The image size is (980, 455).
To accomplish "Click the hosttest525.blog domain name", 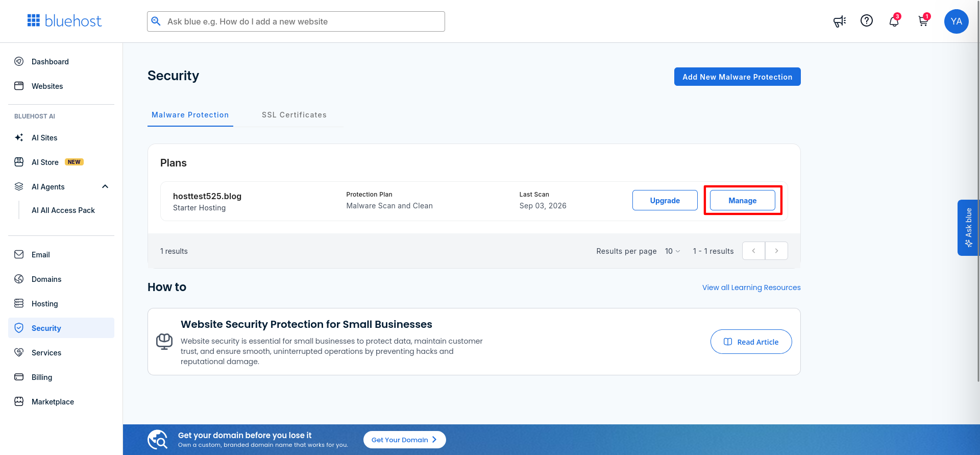I will (x=207, y=196).
